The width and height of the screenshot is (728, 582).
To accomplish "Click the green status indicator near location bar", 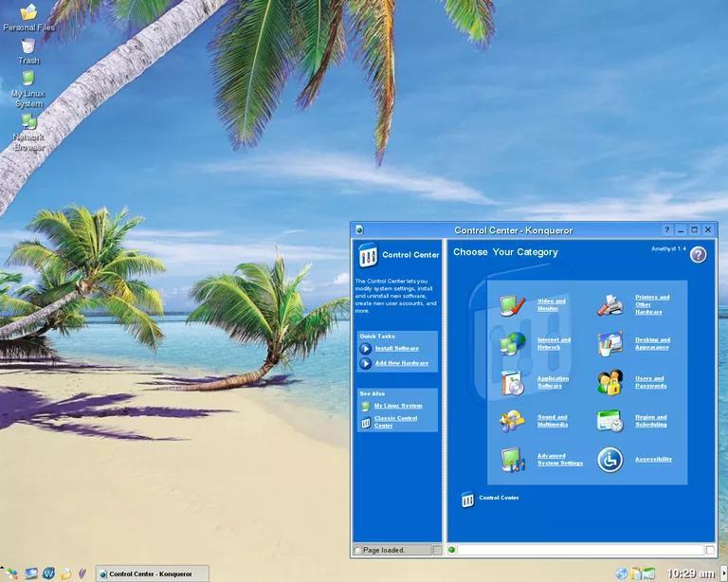I will (x=451, y=550).
